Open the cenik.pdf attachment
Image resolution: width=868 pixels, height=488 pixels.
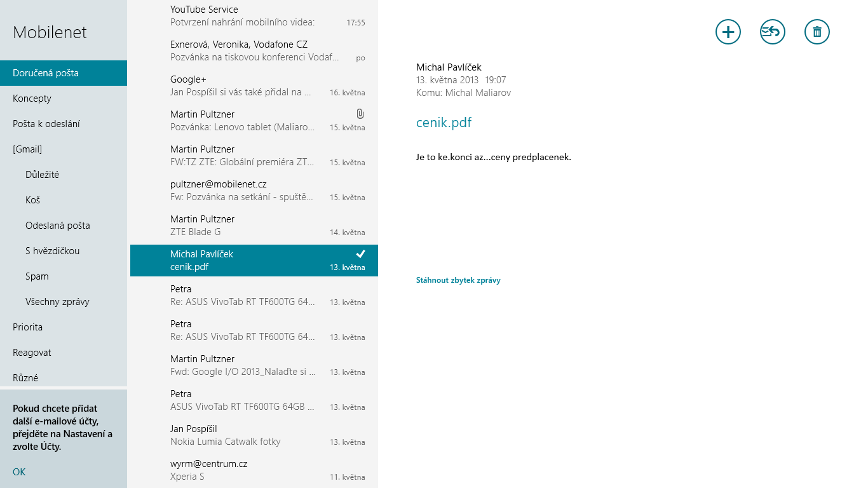pyautogui.click(x=444, y=122)
